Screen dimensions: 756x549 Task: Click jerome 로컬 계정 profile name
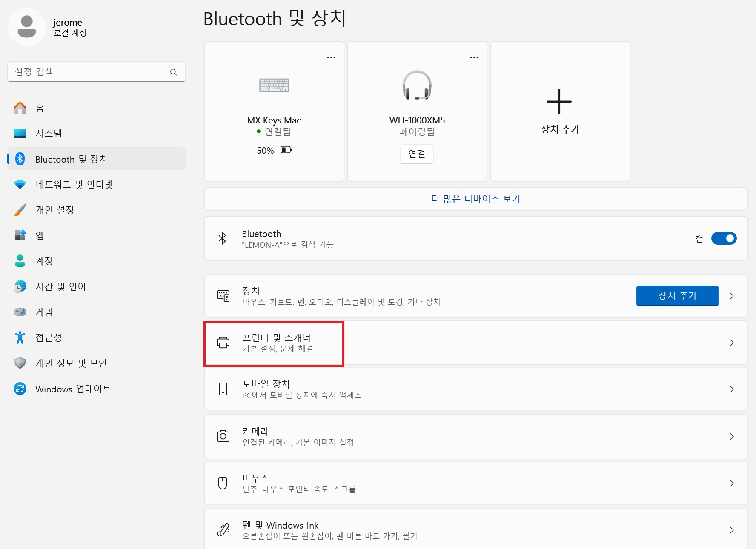tap(70, 27)
